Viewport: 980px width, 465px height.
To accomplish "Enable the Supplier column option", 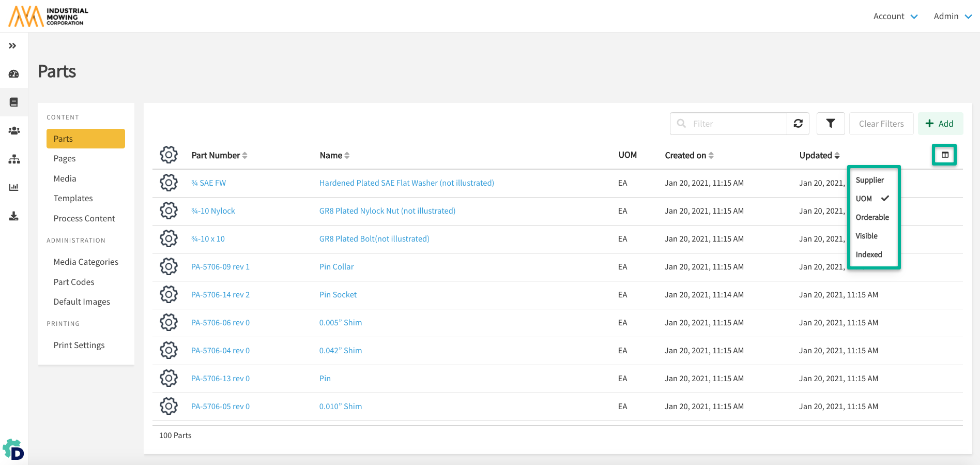I will point(869,180).
